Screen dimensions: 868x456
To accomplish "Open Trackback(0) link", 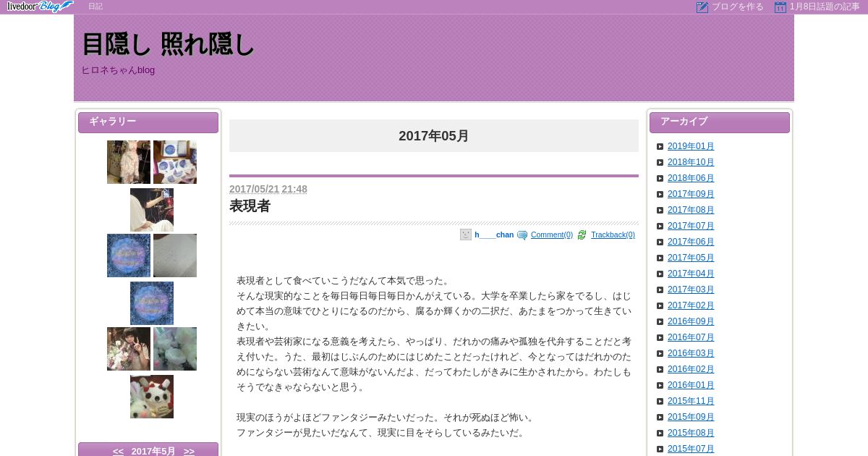I will click(613, 235).
